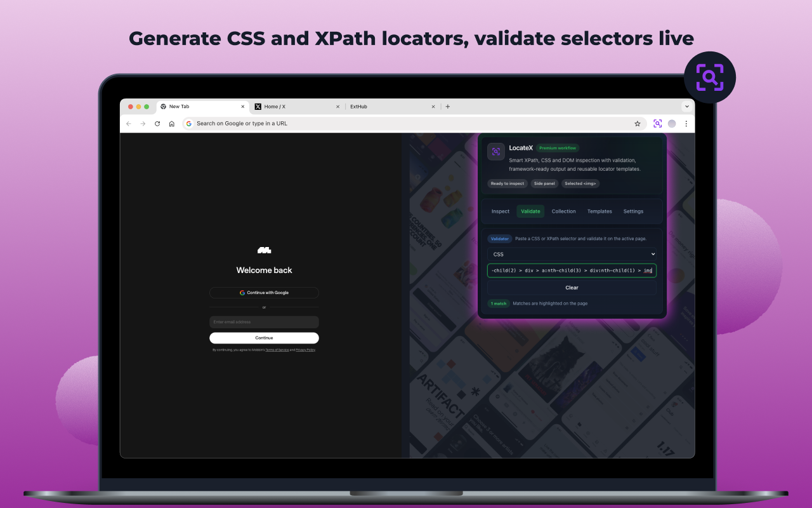This screenshot has width=812, height=508.
Task: Click the Premium workflow badge
Action: [558, 148]
